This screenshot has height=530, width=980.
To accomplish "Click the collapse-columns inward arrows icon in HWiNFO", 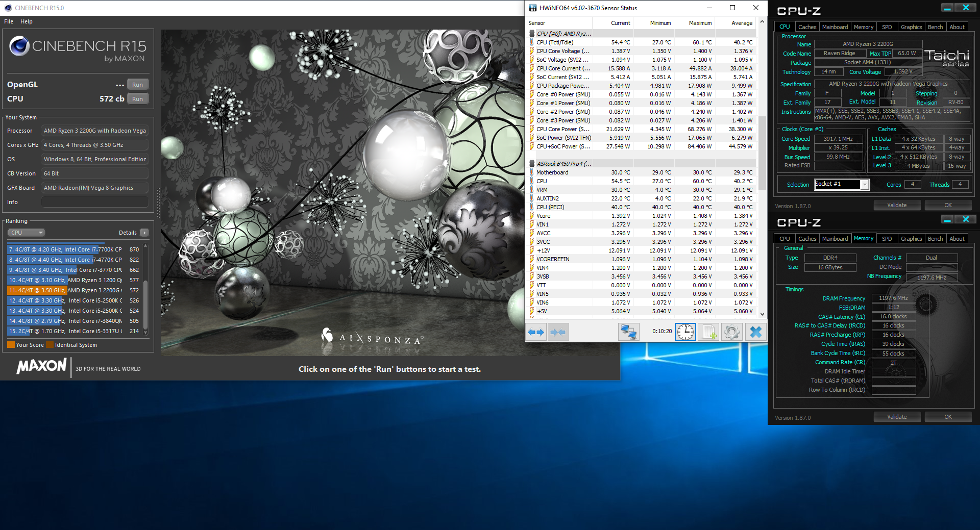I will pyautogui.click(x=558, y=332).
